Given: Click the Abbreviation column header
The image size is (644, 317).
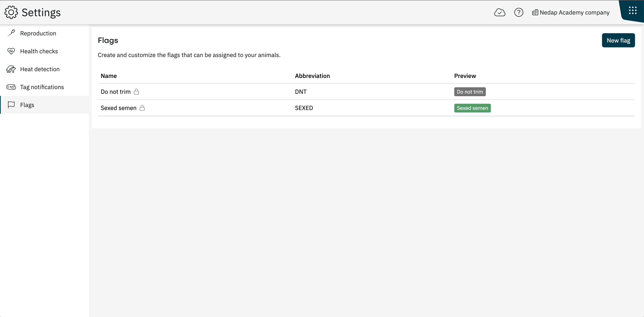Looking at the screenshot, I should coord(312,76).
